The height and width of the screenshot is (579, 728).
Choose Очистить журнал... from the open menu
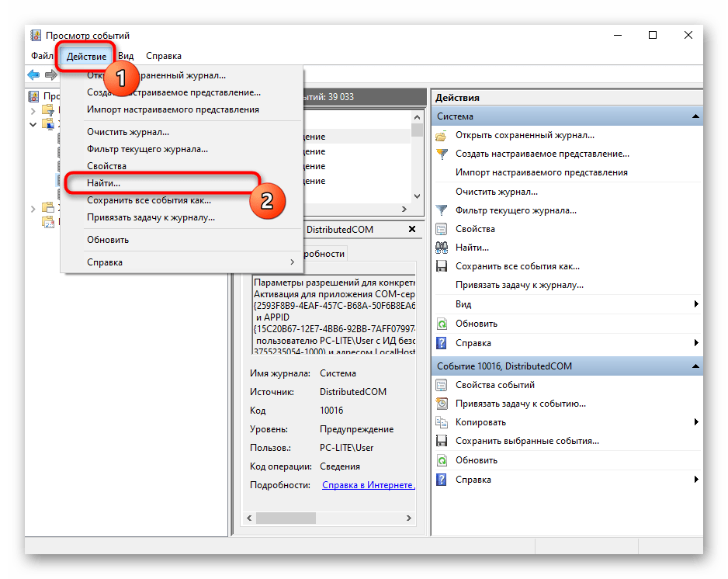[128, 132]
